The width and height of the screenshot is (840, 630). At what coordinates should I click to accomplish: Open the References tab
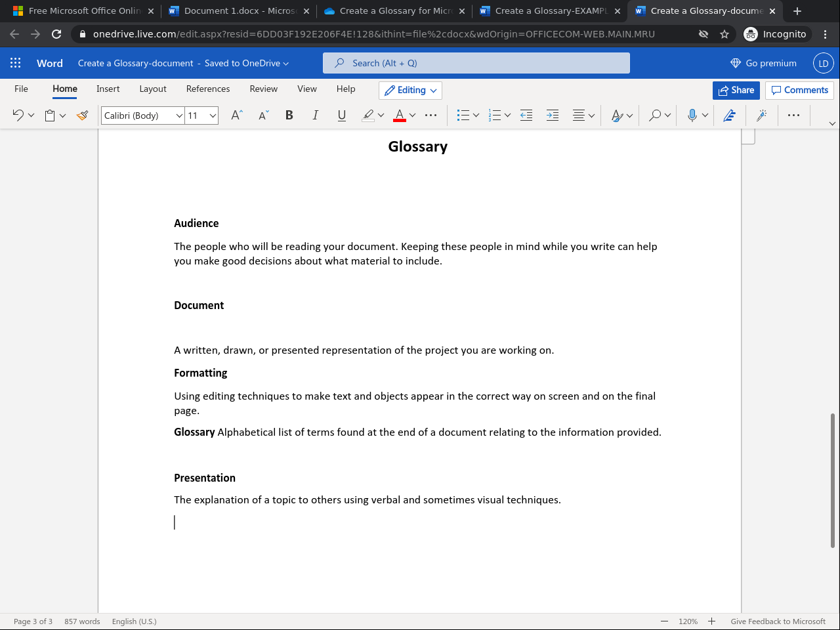208,89
